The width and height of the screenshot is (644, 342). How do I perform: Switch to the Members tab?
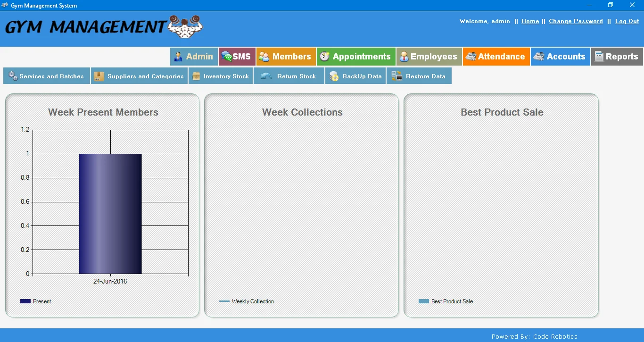click(286, 57)
